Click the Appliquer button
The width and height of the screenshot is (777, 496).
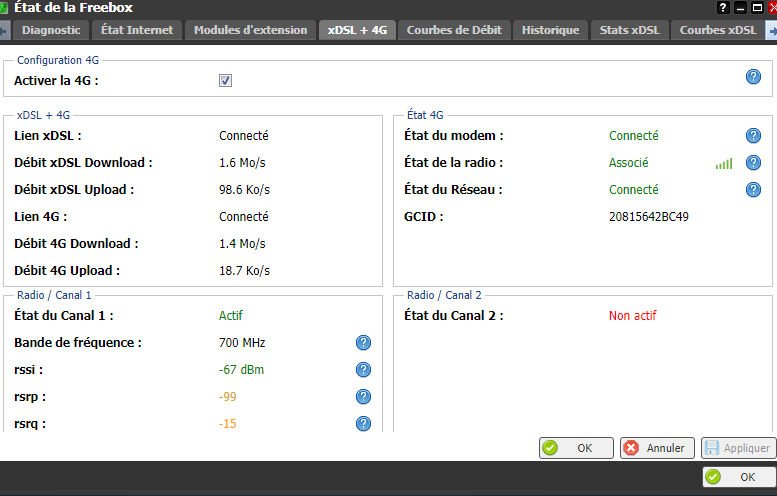click(738, 448)
